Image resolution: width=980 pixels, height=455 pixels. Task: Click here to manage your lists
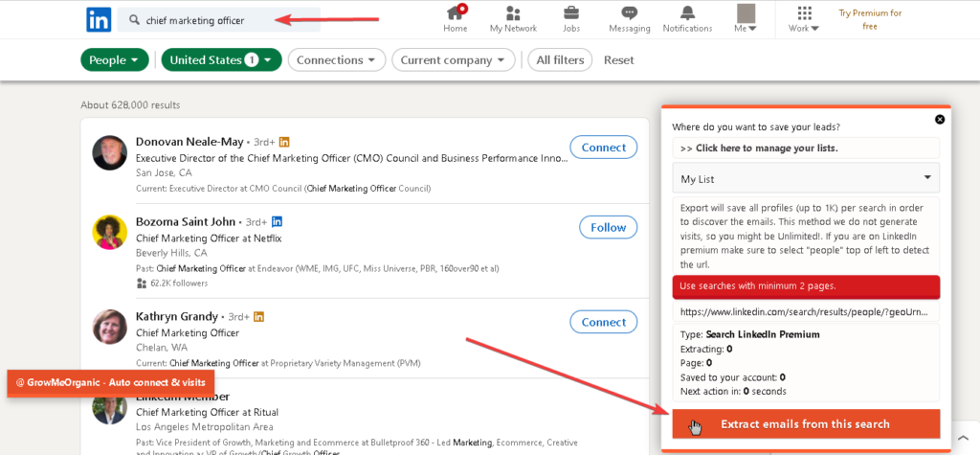coord(806,148)
